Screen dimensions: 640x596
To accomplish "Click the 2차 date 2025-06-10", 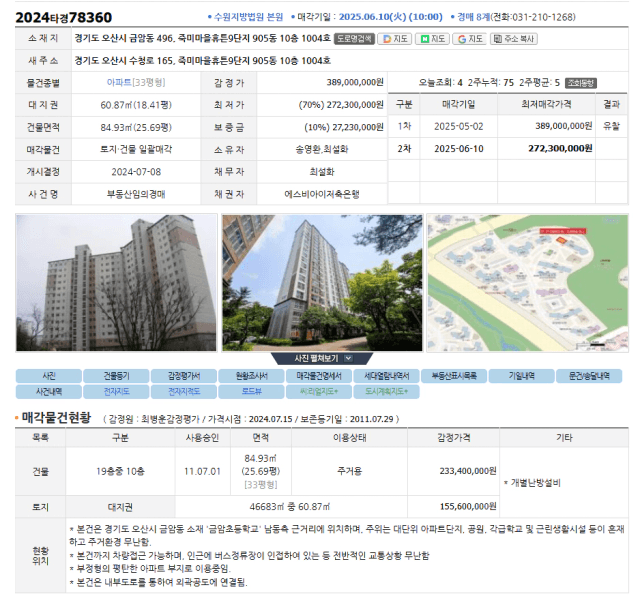I will [x=458, y=149].
